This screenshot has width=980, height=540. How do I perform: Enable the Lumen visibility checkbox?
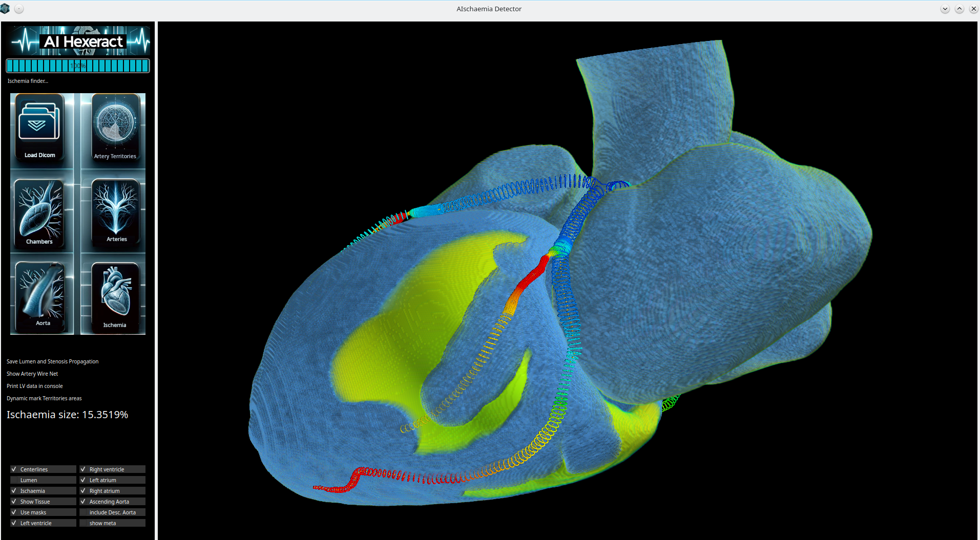pyautogui.click(x=43, y=480)
